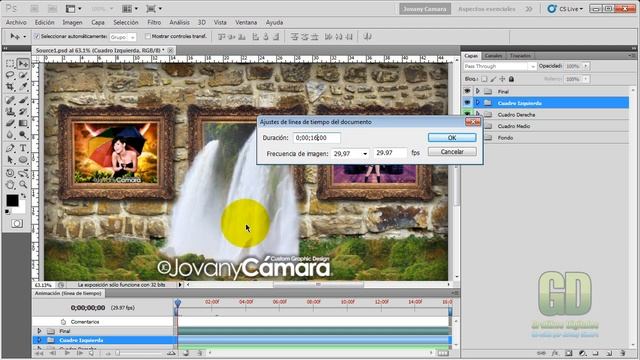The width and height of the screenshot is (640, 360).
Task: Click the lock position icon
Action: [x=502, y=79]
